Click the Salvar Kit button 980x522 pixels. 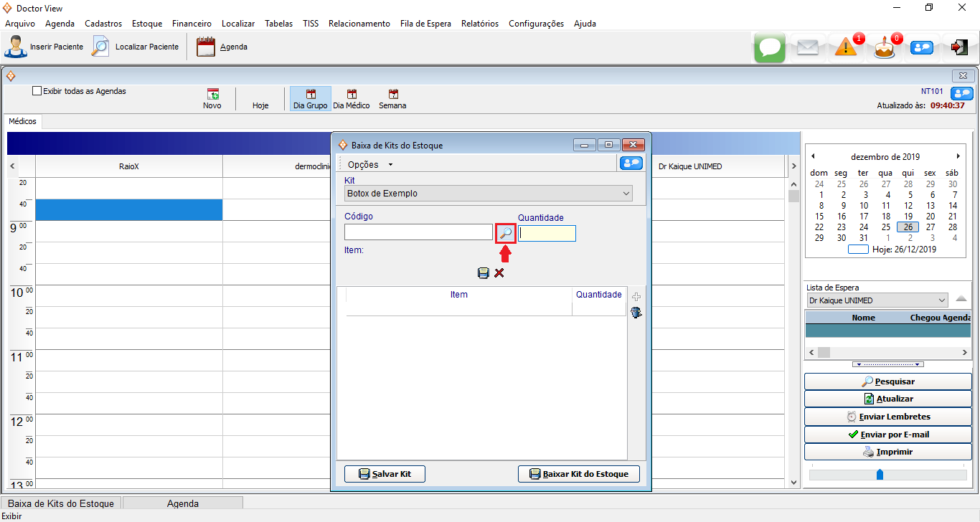click(x=385, y=474)
